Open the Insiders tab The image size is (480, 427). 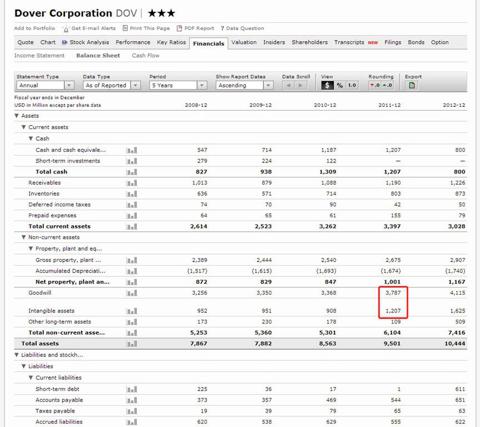click(274, 42)
